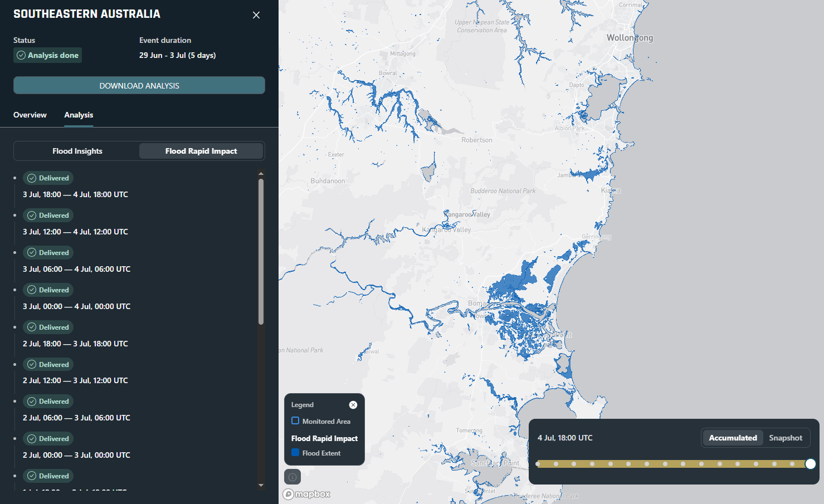The image size is (824, 504).
Task: Click the Analysis done status checkmark icon
Action: (21, 55)
